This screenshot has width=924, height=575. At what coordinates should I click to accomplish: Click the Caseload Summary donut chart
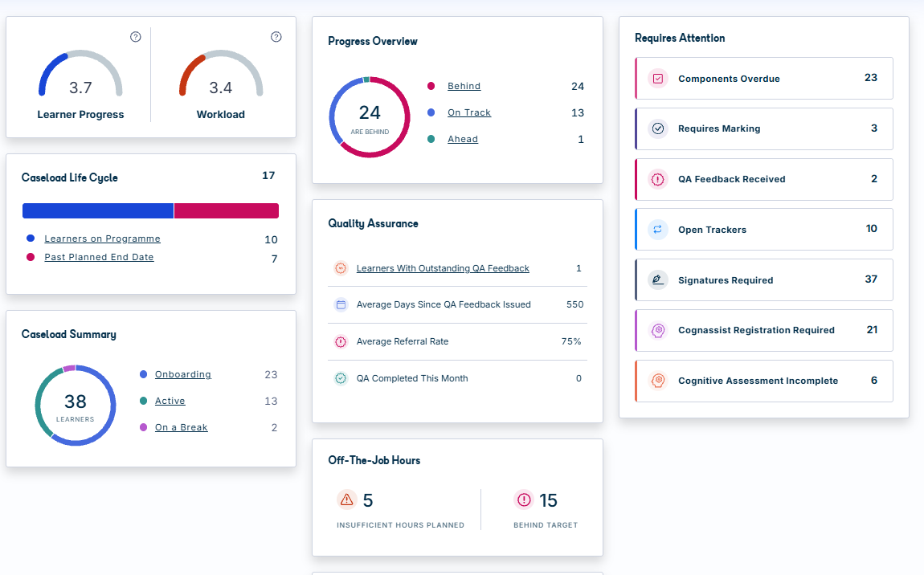pyautogui.click(x=76, y=406)
